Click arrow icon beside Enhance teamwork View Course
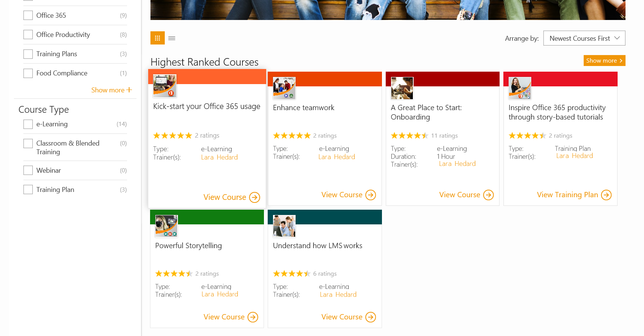 (x=371, y=195)
